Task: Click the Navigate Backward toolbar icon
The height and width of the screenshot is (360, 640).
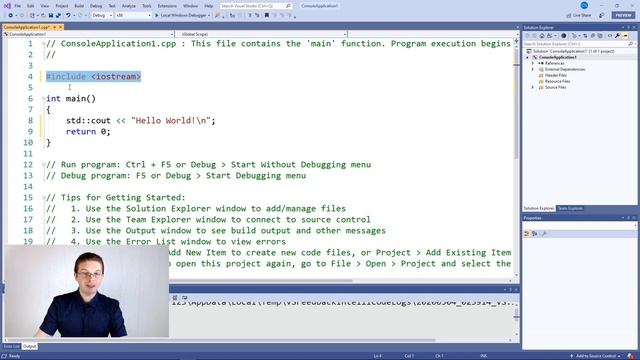Action: click(x=11, y=15)
